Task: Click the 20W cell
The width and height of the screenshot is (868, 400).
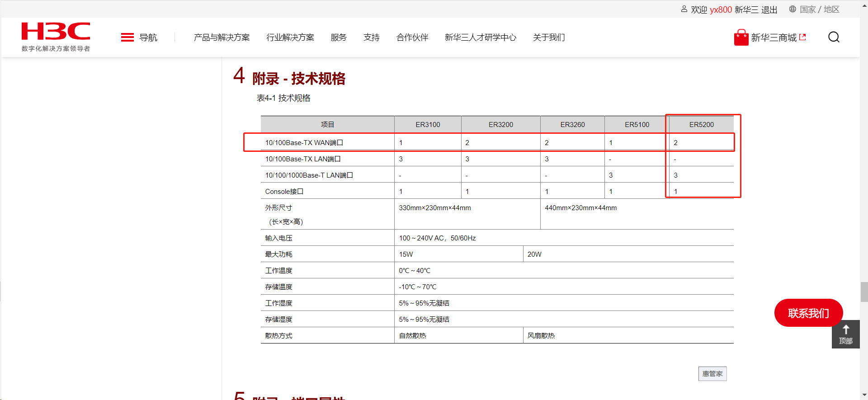Action: pyautogui.click(x=534, y=254)
